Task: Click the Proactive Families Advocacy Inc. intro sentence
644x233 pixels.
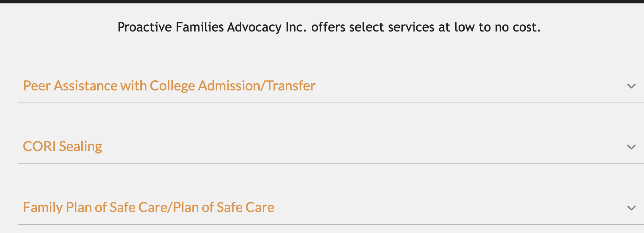Action: 329,27
